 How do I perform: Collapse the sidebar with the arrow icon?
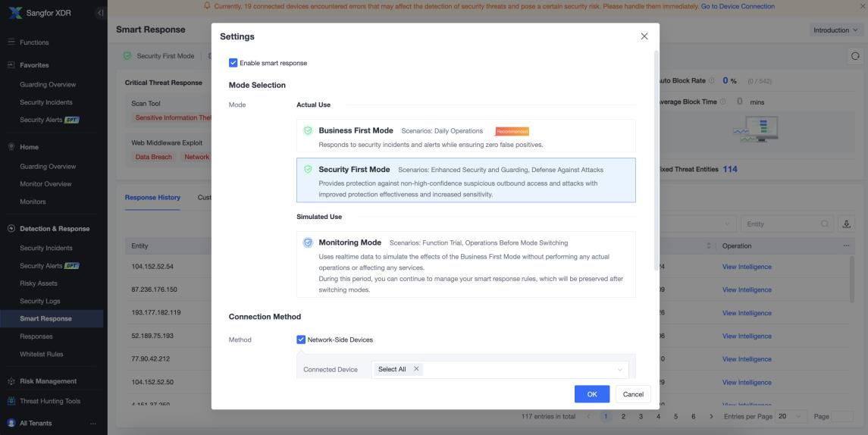click(x=99, y=13)
